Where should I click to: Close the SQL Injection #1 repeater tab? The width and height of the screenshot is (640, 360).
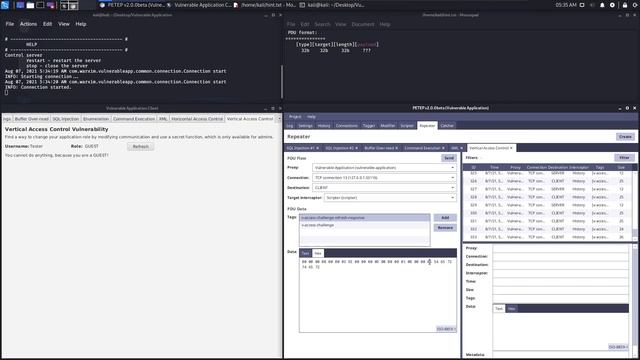(x=318, y=148)
